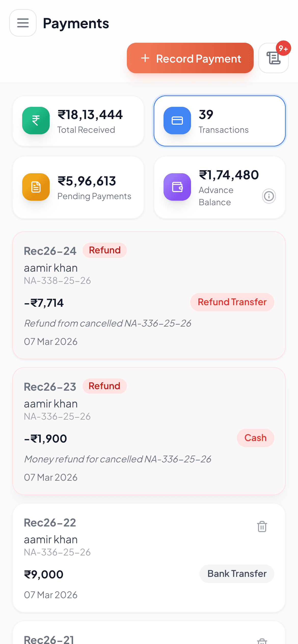The image size is (298, 644).
Task: Click the rupee icon on Total Received card
Action: click(36, 120)
